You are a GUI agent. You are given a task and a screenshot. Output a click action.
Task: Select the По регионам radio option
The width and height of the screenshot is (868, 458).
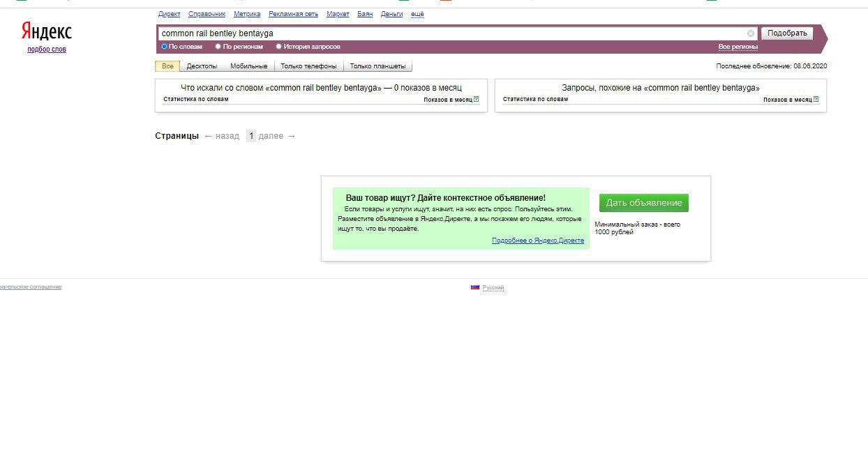click(x=218, y=47)
